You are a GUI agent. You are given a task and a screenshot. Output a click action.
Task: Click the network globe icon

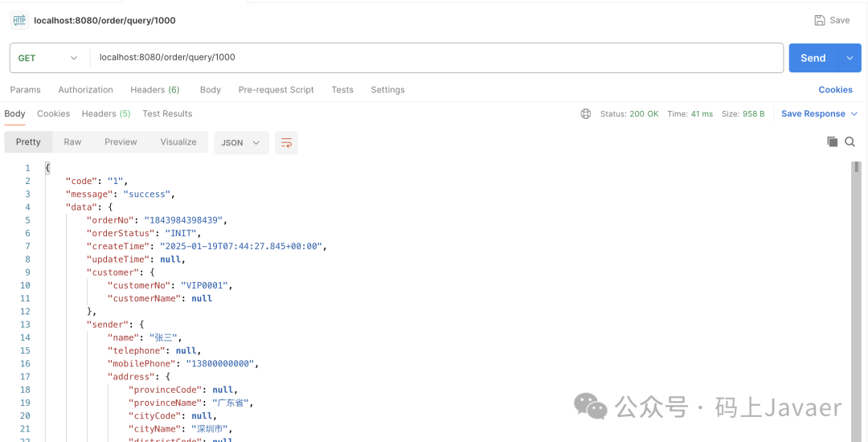tap(586, 114)
